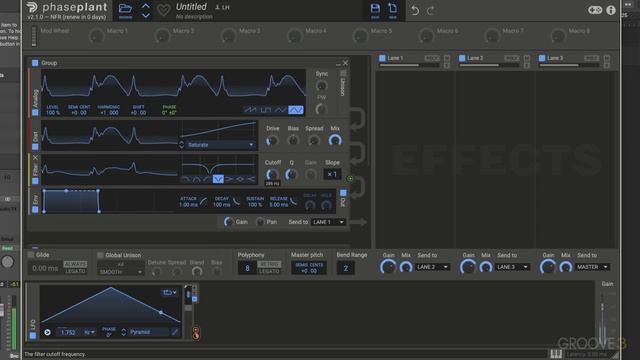Screen dimensions: 640x360
Task: Open the gamepad controller icon
Action: point(595,10)
